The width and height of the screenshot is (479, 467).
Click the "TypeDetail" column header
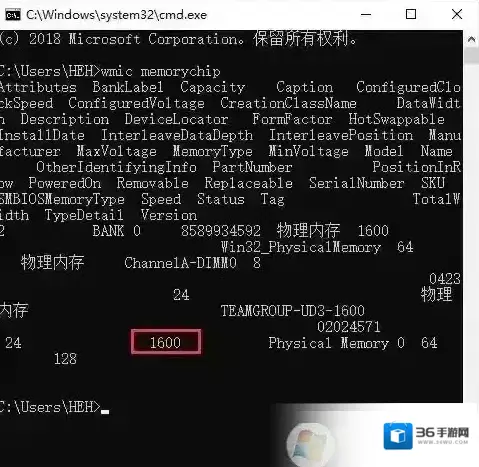[x=84, y=215]
